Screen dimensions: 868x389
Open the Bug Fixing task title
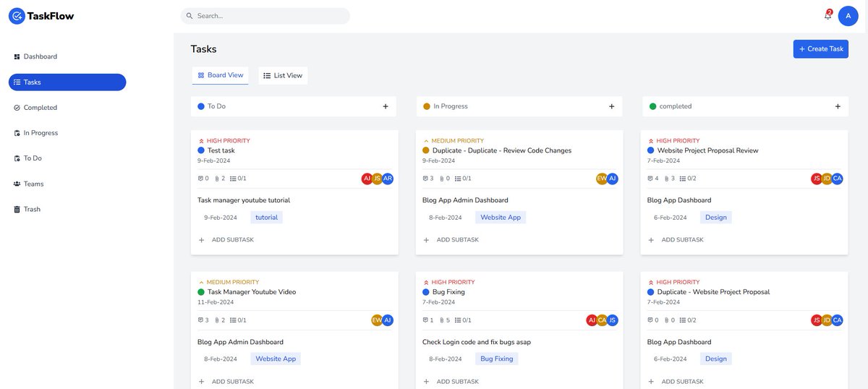pyautogui.click(x=448, y=292)
